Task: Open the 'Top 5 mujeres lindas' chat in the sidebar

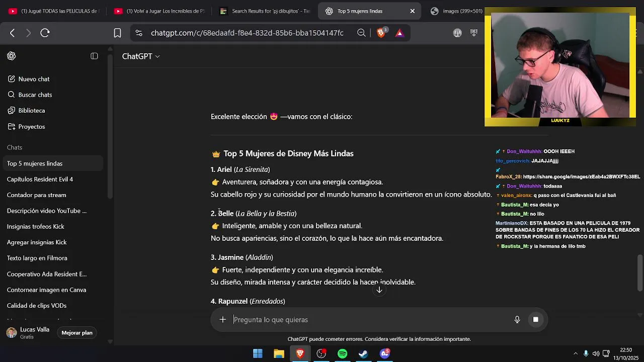Action: click(53, 163)
